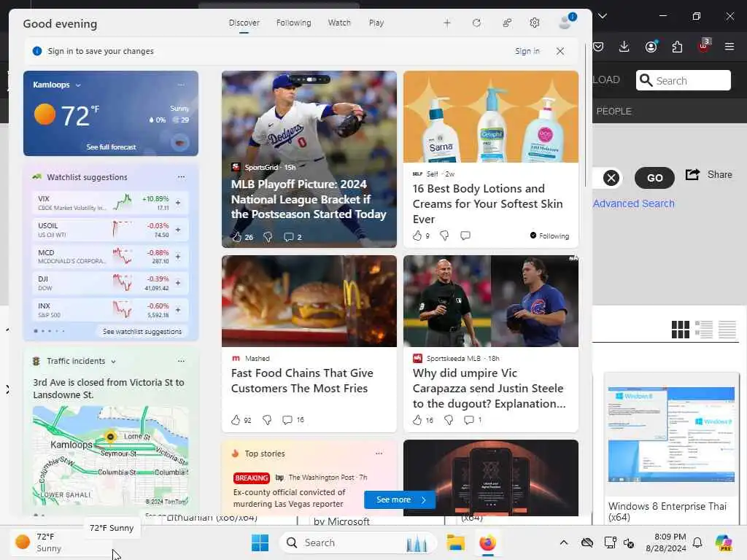Dislike the Body Lotions article

click(x=444, y=236)
